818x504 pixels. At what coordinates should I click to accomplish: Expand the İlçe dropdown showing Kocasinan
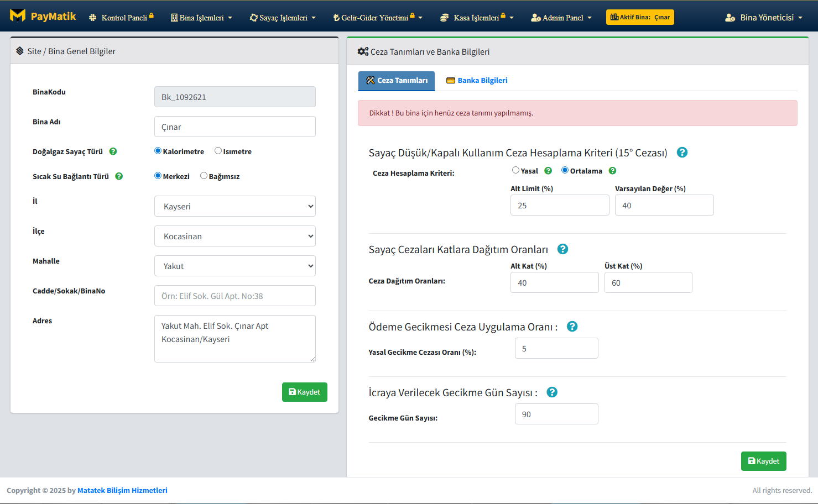[235, 236]
